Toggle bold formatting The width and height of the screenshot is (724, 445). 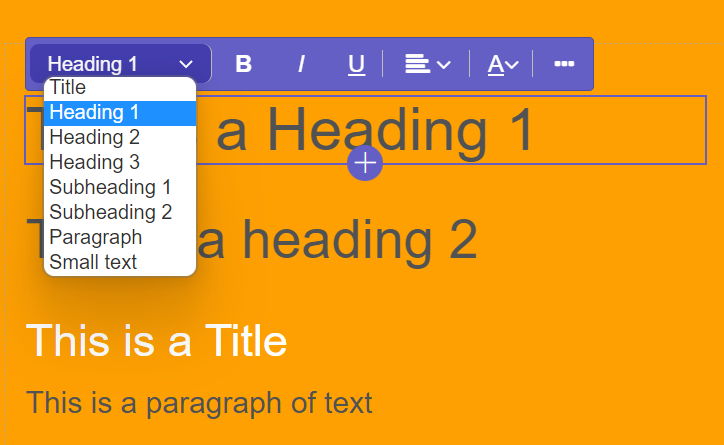point(243,64)
